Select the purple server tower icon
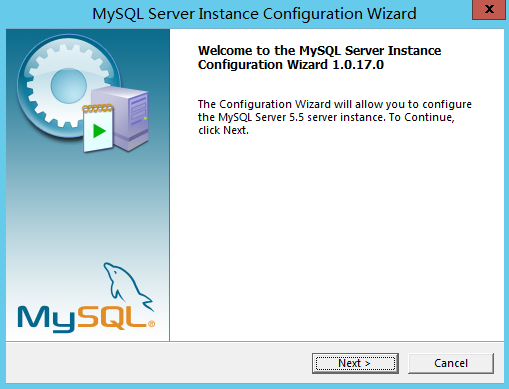Viewport: 509px width, 389px height. coord(123,117)
